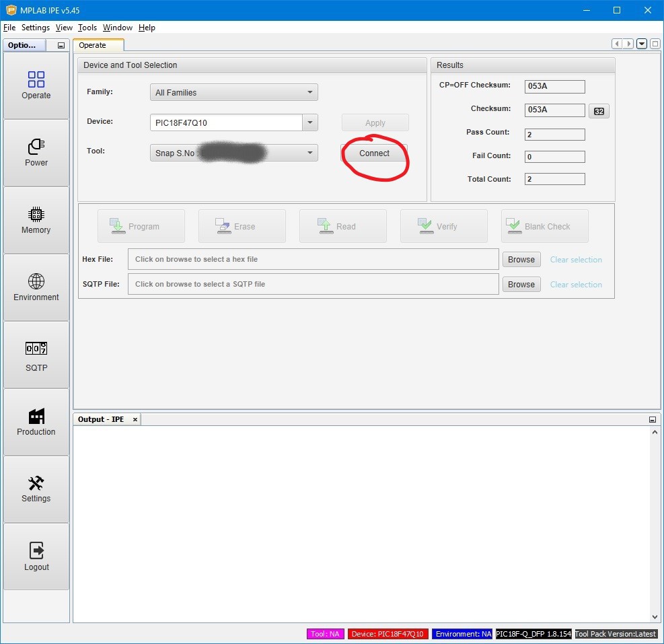Clear selection link for SQTP File

pos(576,284)
